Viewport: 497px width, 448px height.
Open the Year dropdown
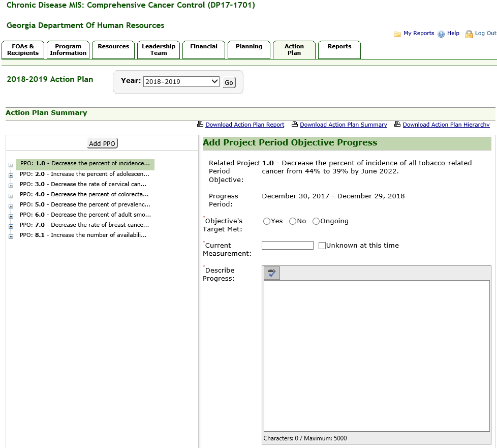[x=181, y=82]
